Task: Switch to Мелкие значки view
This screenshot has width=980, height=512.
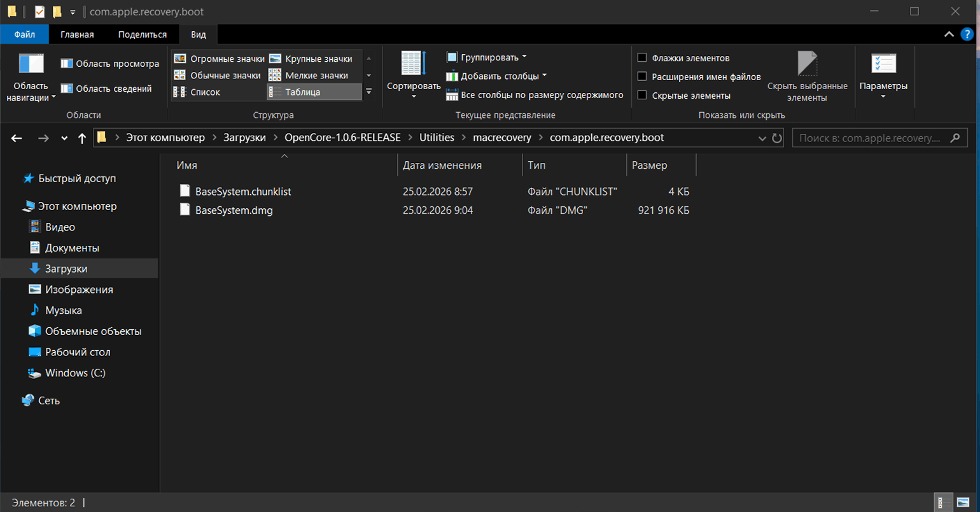Action: click(309, 75)
